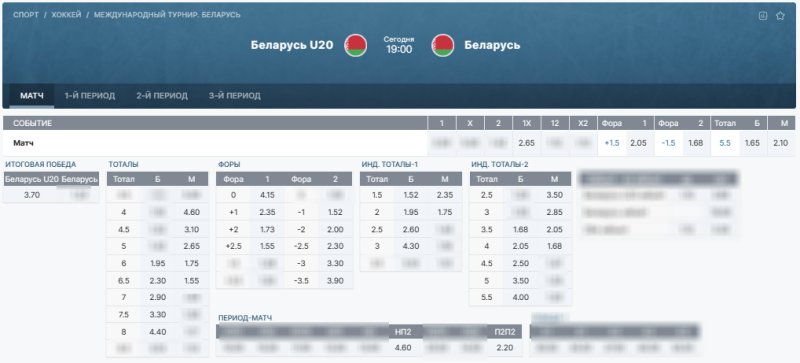This screenshot has width=800, height=363.
Task: Select Инд. Тоталы-2 3.5 over odds 1.68
Action: tap(520, 229)
